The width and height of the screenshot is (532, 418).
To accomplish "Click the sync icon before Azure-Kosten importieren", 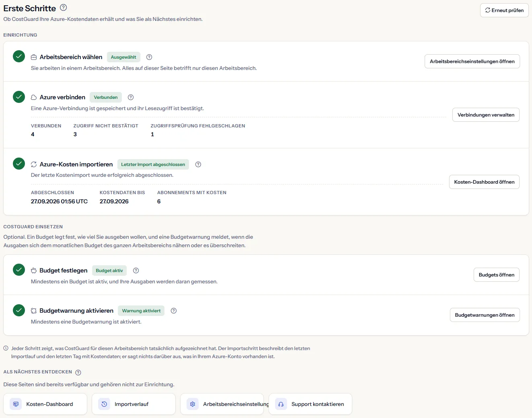I will (34, 164).
